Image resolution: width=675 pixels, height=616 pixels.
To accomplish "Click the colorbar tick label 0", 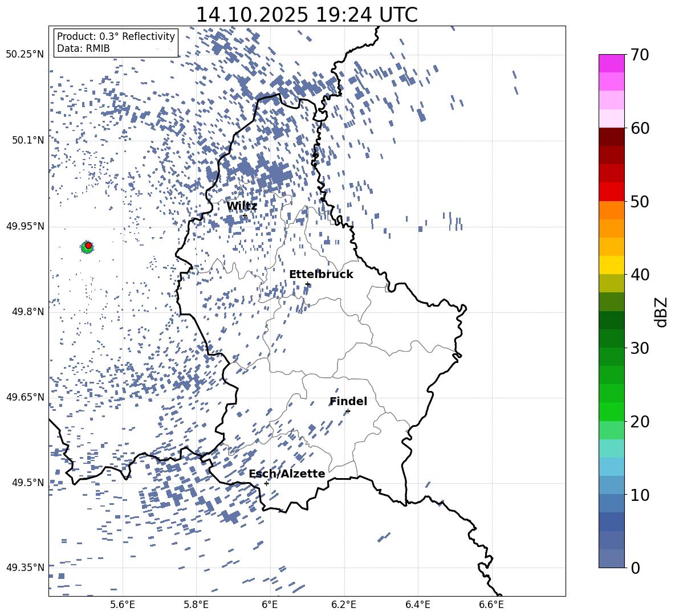I will point(636,568).
